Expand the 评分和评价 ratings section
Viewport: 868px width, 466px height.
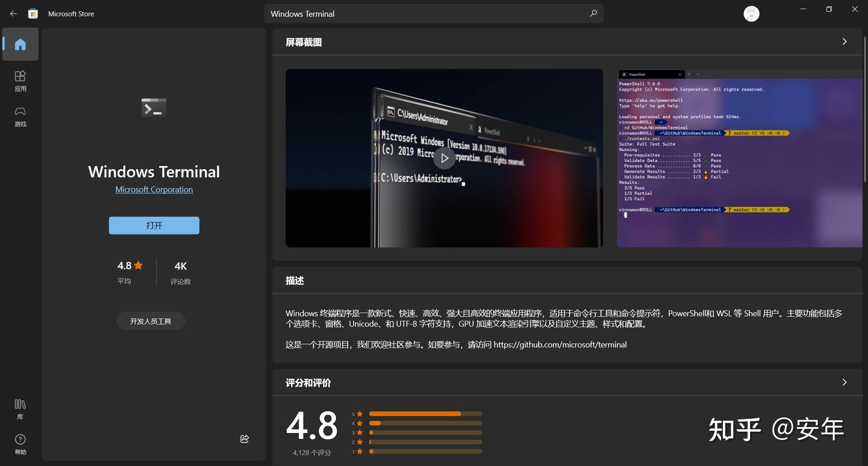click(844, 382)
